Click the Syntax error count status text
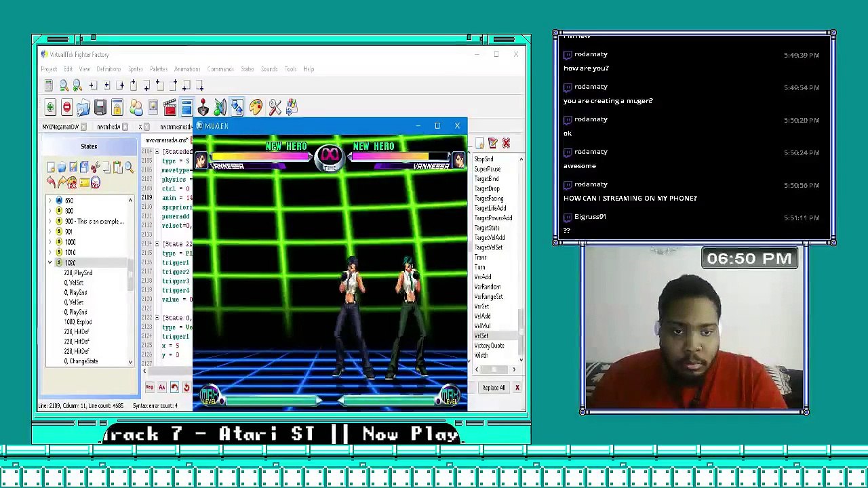The image size is (868, 488). (x=155, y=406)
